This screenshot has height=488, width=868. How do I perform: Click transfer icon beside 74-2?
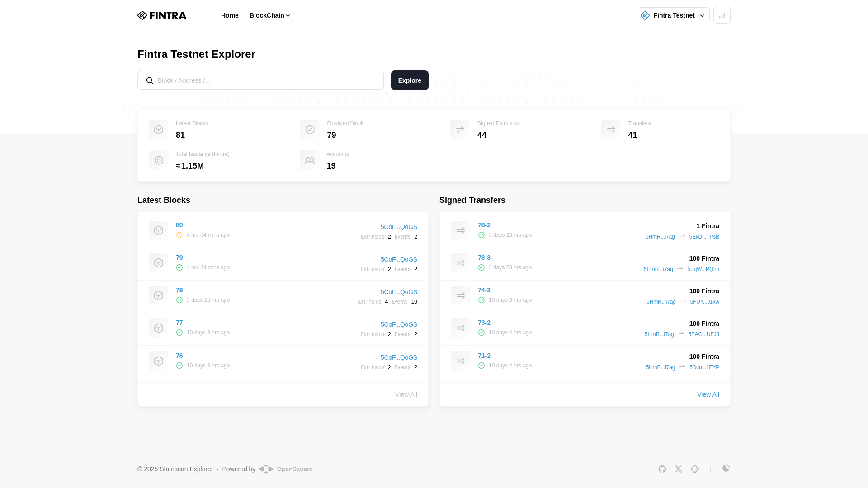(461, 296)
